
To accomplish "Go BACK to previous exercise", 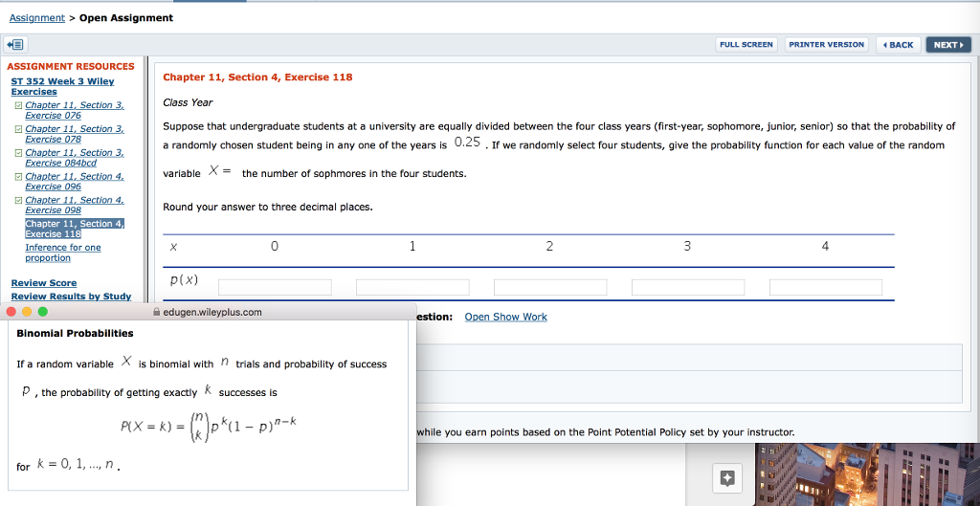I will (x=898, y=45).
